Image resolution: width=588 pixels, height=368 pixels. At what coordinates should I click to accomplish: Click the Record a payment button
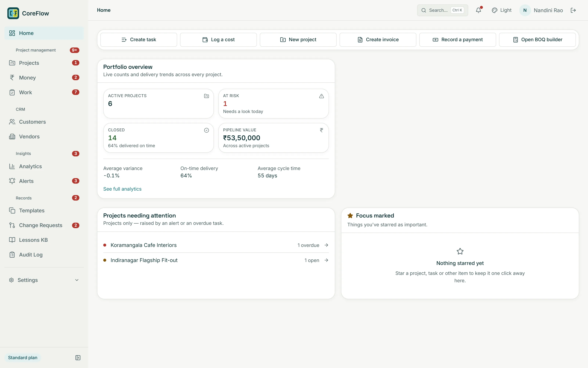point(458,40)
